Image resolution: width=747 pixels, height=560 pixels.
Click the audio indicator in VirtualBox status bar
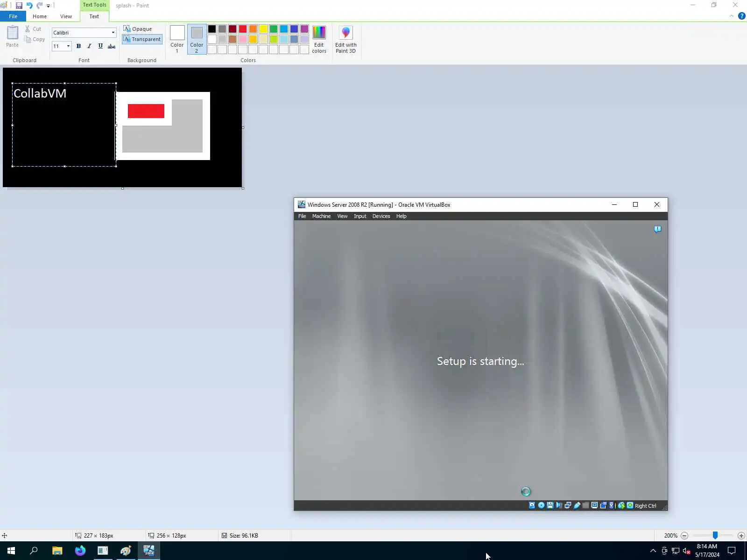click(x=559, y=505)
